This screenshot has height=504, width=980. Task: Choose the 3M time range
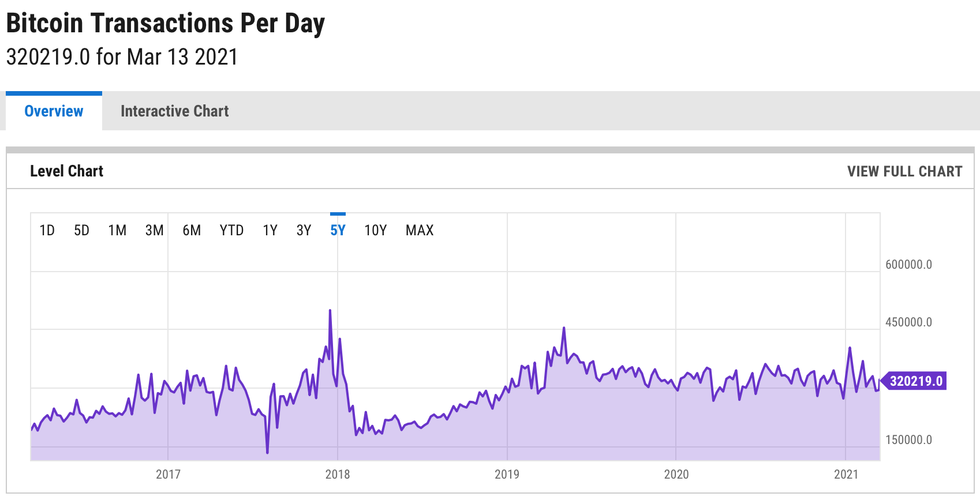point(154,231)
